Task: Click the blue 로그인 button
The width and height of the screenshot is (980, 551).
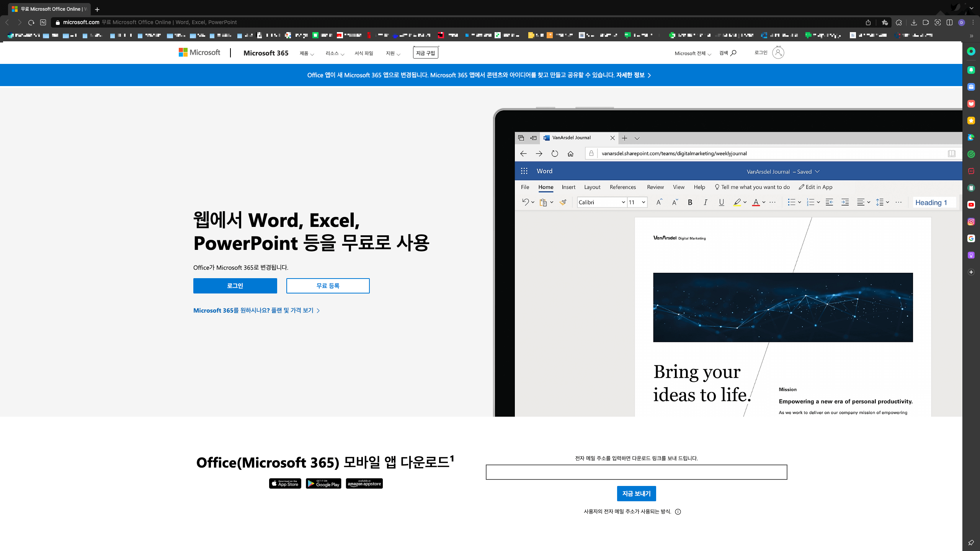Action: (235, 286)
